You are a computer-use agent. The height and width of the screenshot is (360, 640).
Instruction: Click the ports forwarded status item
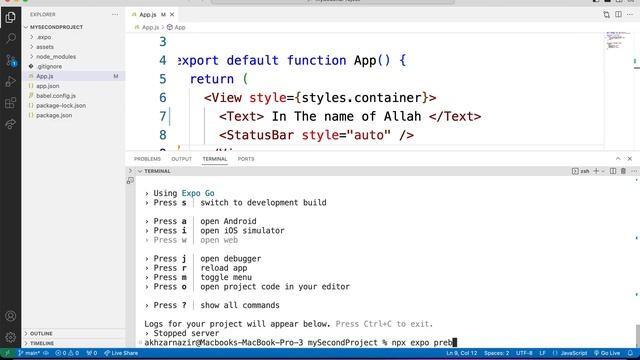tap(92, 353)
